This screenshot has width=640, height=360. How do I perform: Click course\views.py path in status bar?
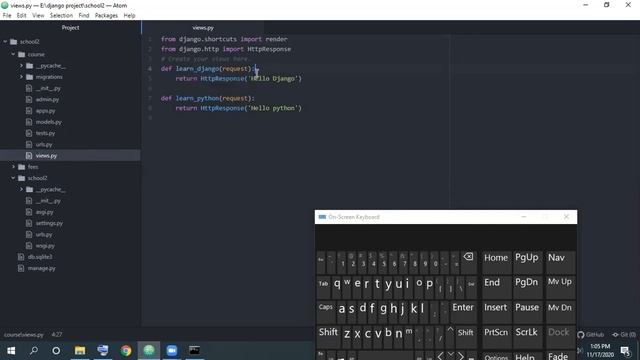pyautogui.click(x=24, y=335)
